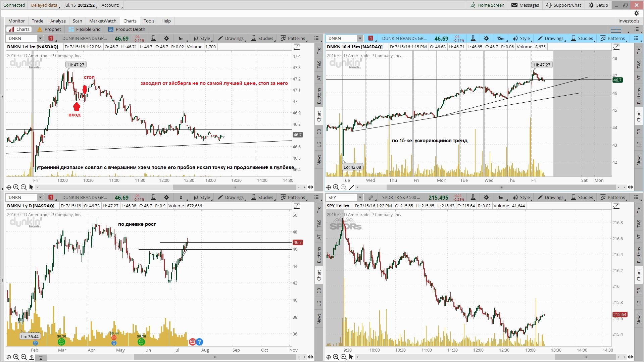This screenshot has width=644, height=362.
Task: Toggle News side panel in DNKN 15m chart
Action: tap(639, 160)
